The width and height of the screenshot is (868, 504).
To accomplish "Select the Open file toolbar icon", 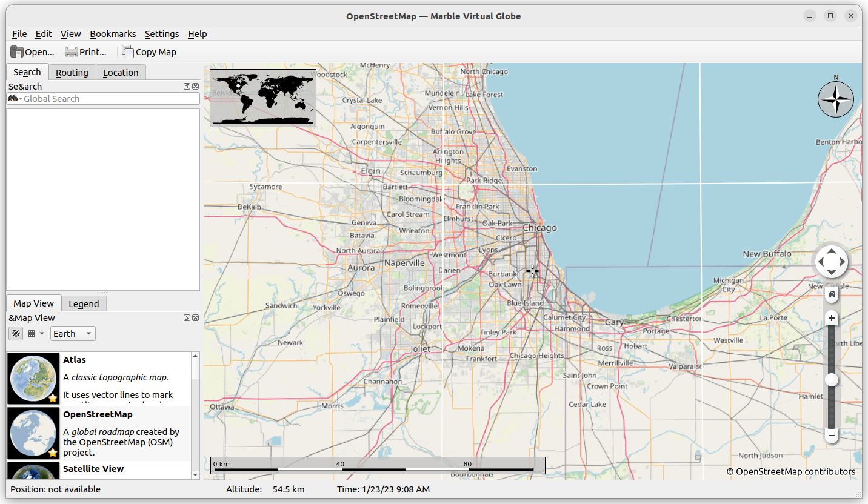I will point(17,51).
